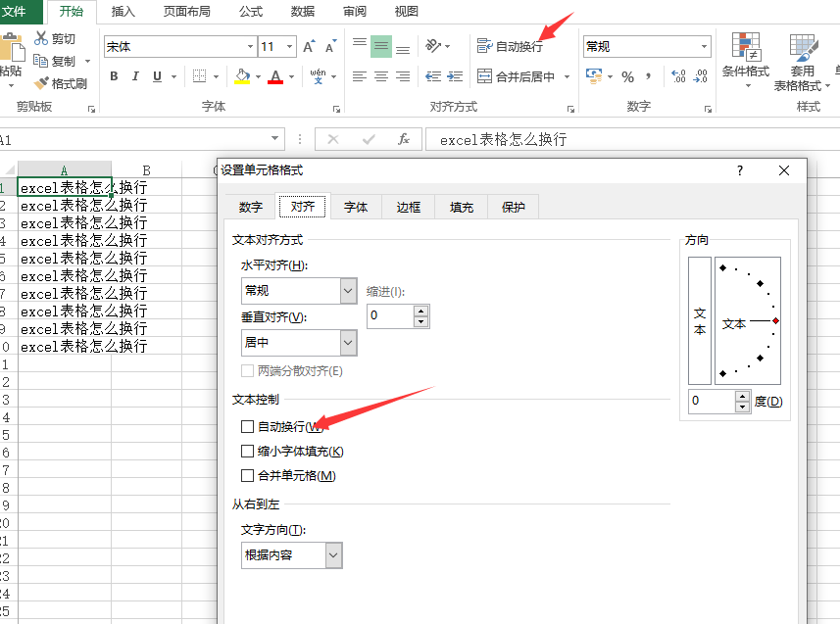Open Conditional Formatting (条件格式)

coord(746,60)
